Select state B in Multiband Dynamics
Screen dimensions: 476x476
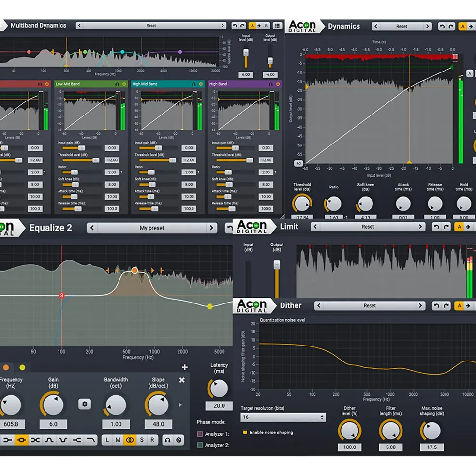coord(266,26)
